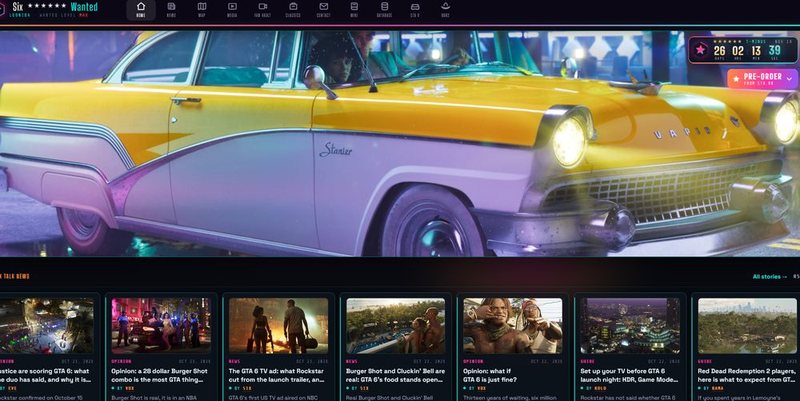Screen dimensions: 800x401
Task: Read 'Burger Shot and Cluckin' Bell are real' headline
Action: click(395, 375)
